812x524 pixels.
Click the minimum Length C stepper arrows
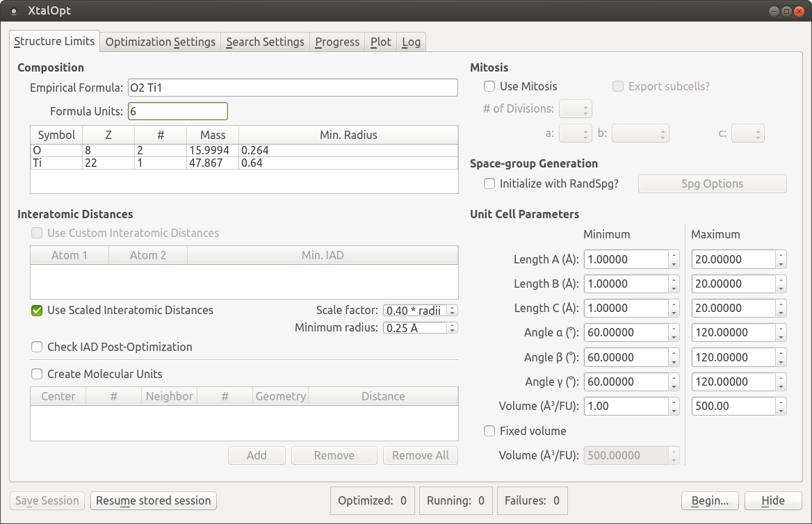pos(674,308)
